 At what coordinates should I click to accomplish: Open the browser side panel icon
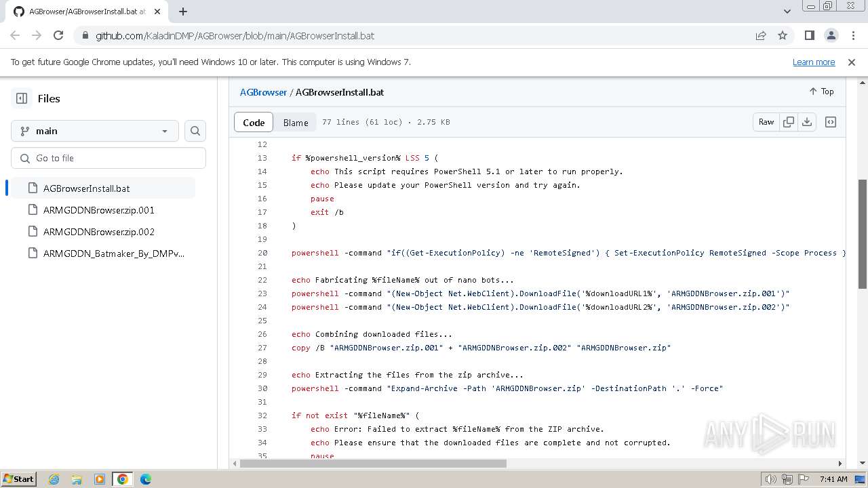pos(810,35)
